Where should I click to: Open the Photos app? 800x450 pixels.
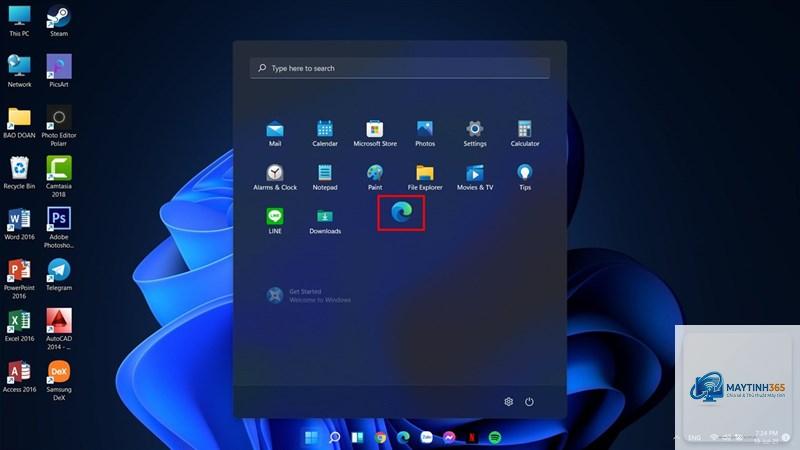[x=424, y=133]
